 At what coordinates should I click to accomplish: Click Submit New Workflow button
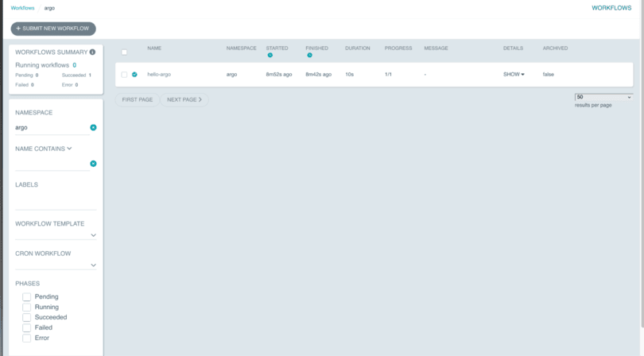pos(53,29)
